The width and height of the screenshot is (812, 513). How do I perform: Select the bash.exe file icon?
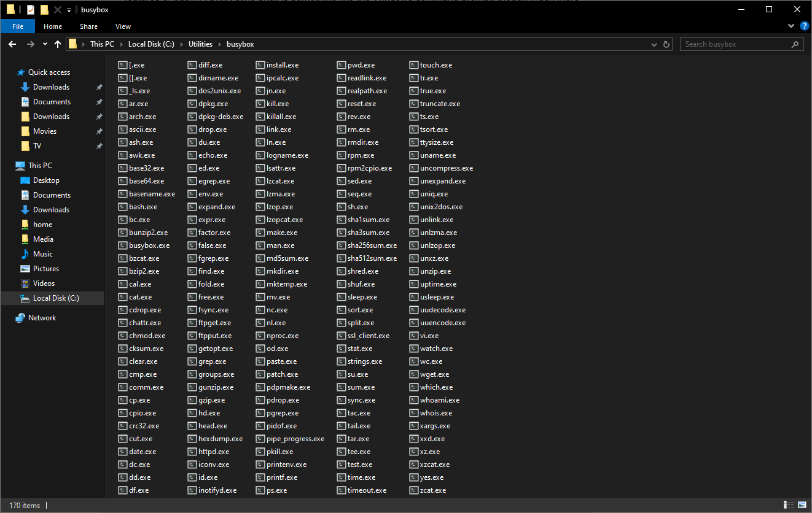click(122, 207)
